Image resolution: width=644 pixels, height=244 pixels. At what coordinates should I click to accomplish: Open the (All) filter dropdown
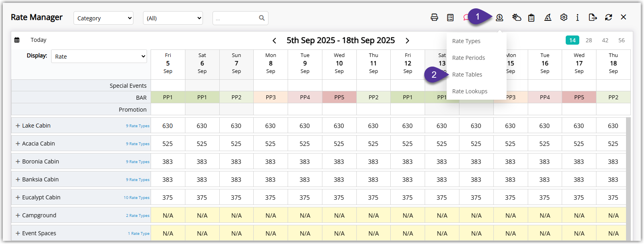coord(173,18)
